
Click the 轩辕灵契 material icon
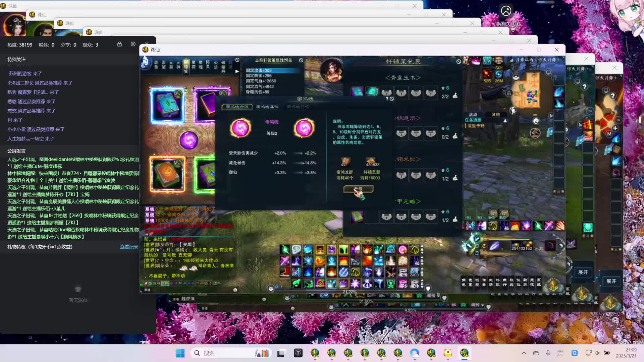371,161
